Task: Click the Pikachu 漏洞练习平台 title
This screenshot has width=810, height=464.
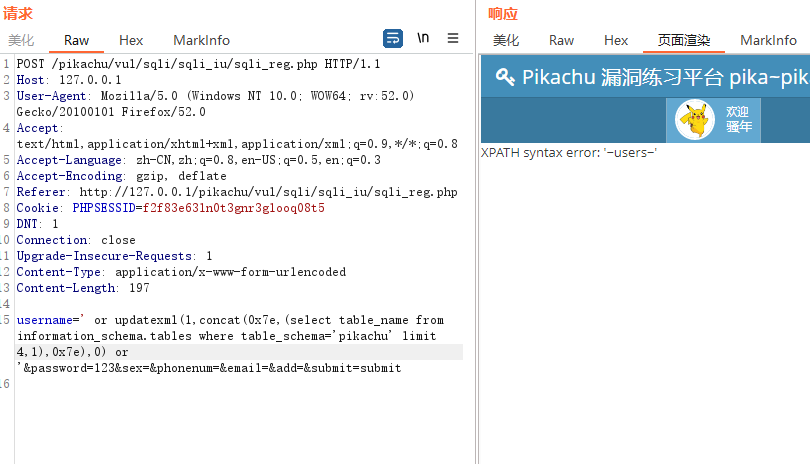Action: click(x=664, y=78)
